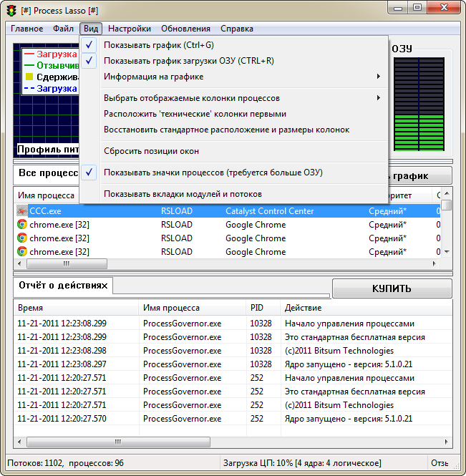This screenshot has width=466, height=476.
Task: Click process list horizontal scroll left arrow
Action: coord(19,263)
